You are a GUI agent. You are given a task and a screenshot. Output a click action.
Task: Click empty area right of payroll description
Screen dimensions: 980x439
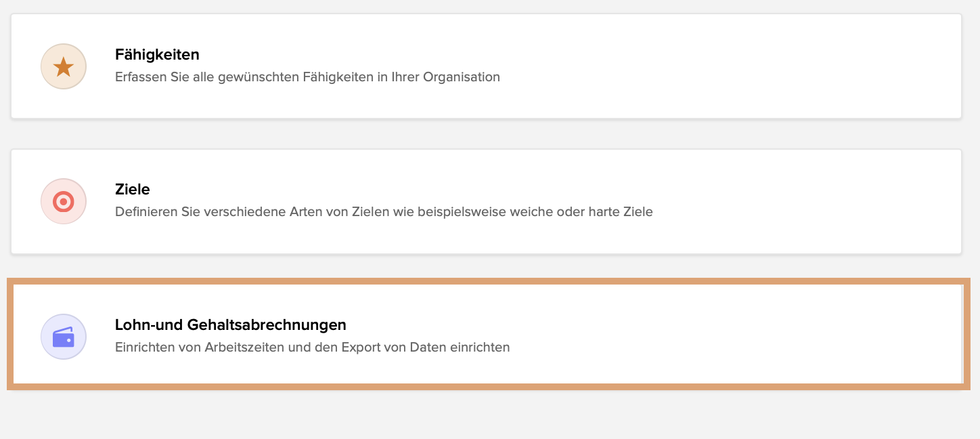click(731, 347)
